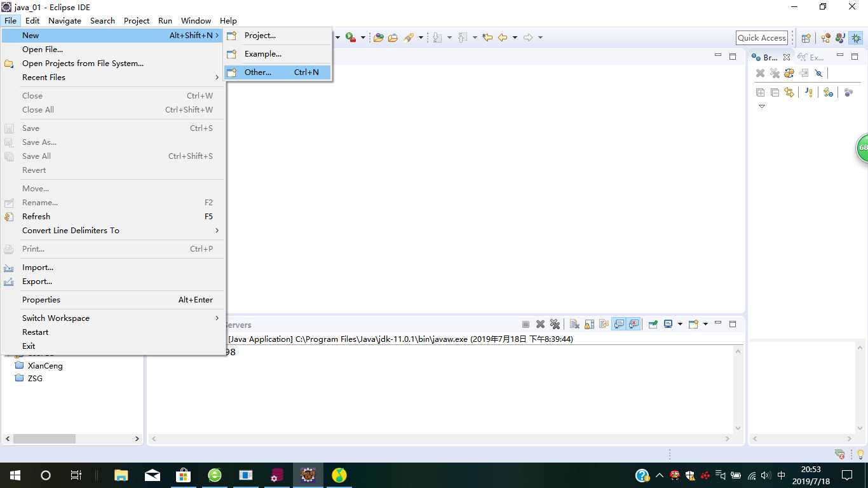Viewport: 868px width, 488px height.
Task: Select the ZSG project folder
Action: pos(29,379)
